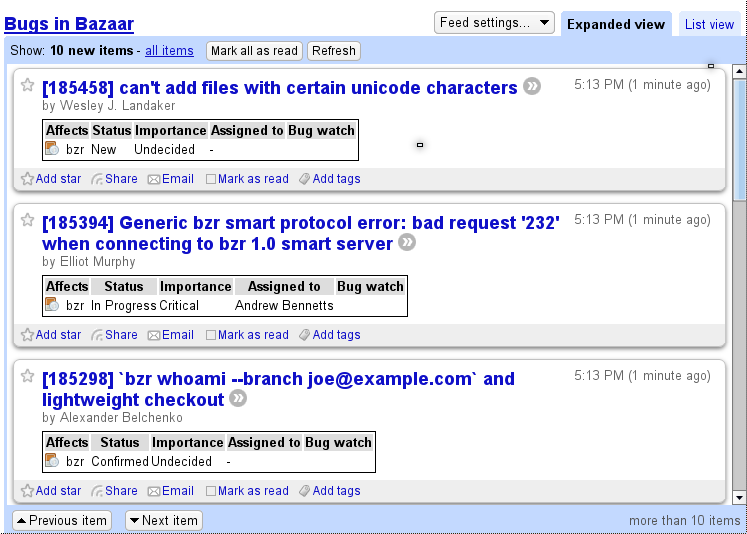Viewport: 747px width, 534px height.
Task: Share the bug 185458 item
Action: tap(114, 179)
